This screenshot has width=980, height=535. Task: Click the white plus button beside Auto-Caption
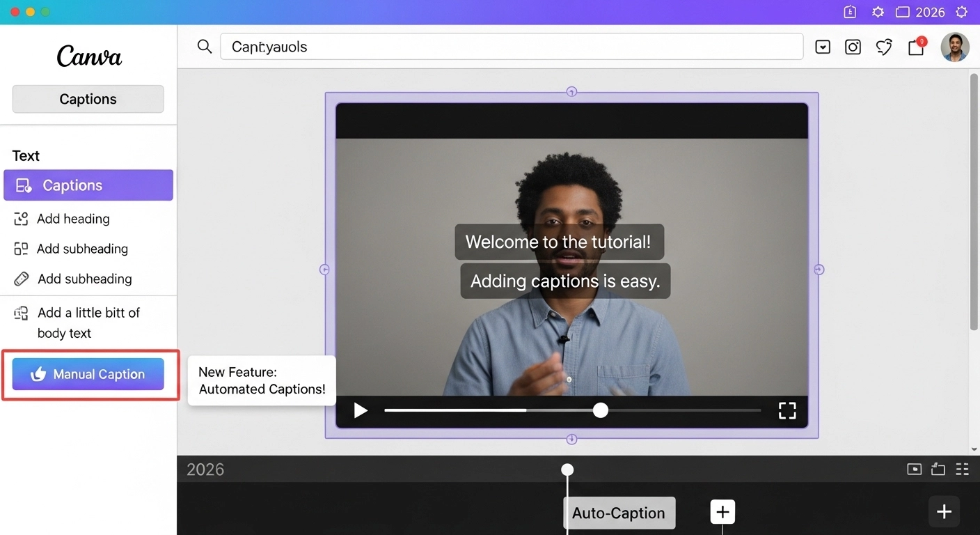pos(722,513)
